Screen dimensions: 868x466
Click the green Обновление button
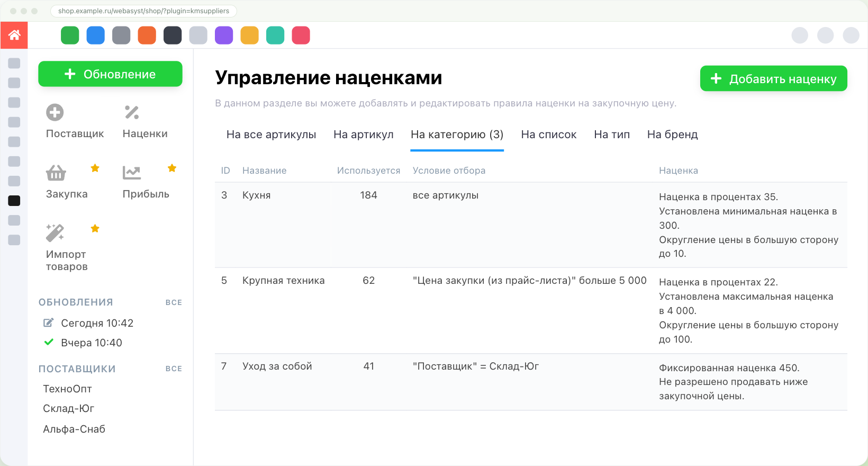110,74
